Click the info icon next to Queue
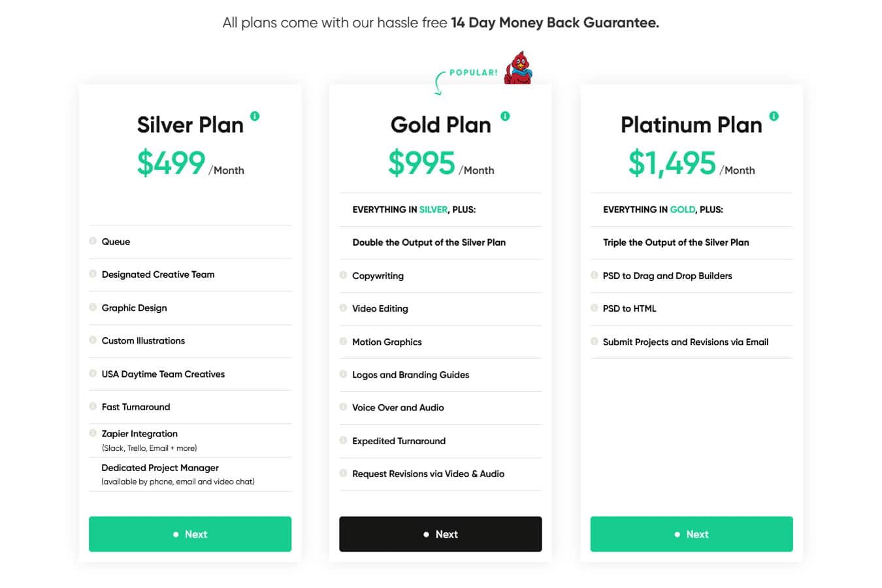The width and height of the screenshot is (882, 588). point(93,241)
